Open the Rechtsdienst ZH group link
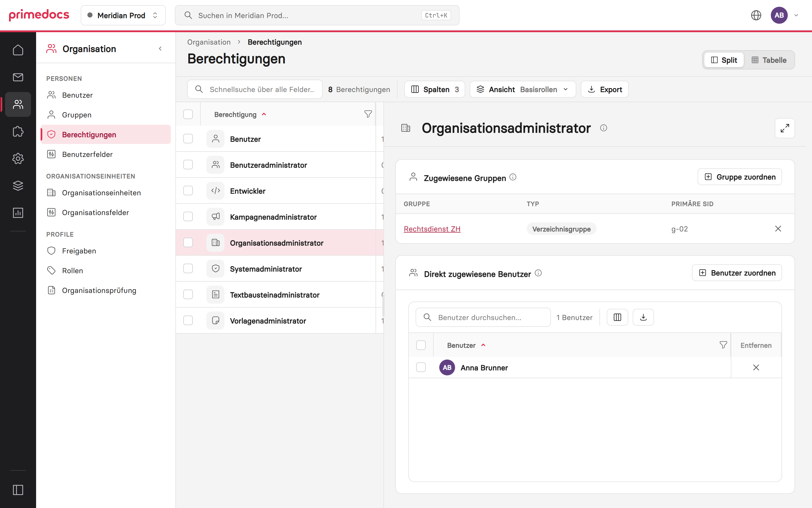 coord(432,229)
